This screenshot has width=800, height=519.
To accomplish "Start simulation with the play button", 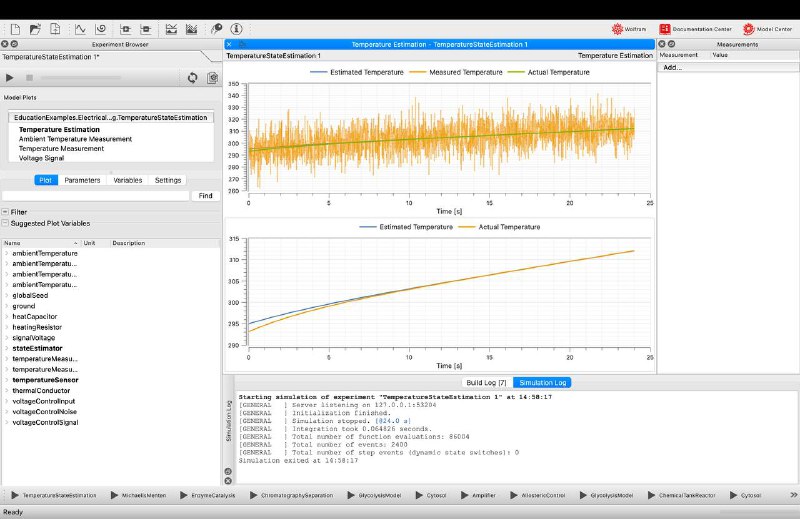I will 10,78.
